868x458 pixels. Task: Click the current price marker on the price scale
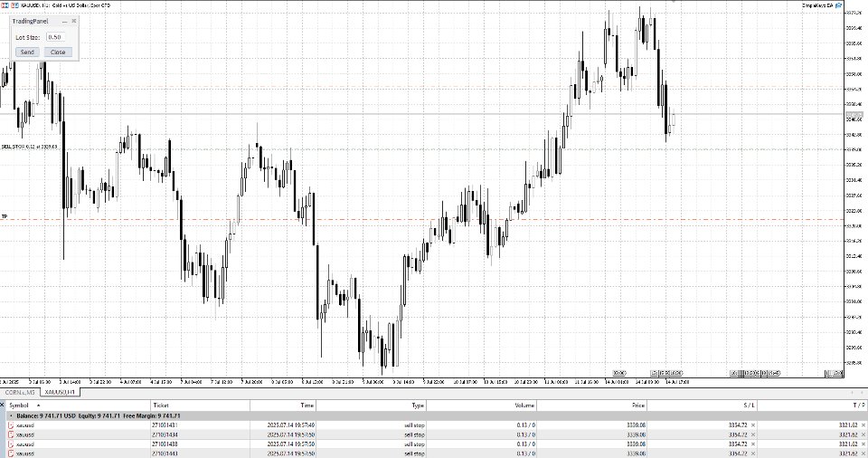(854, 114)
